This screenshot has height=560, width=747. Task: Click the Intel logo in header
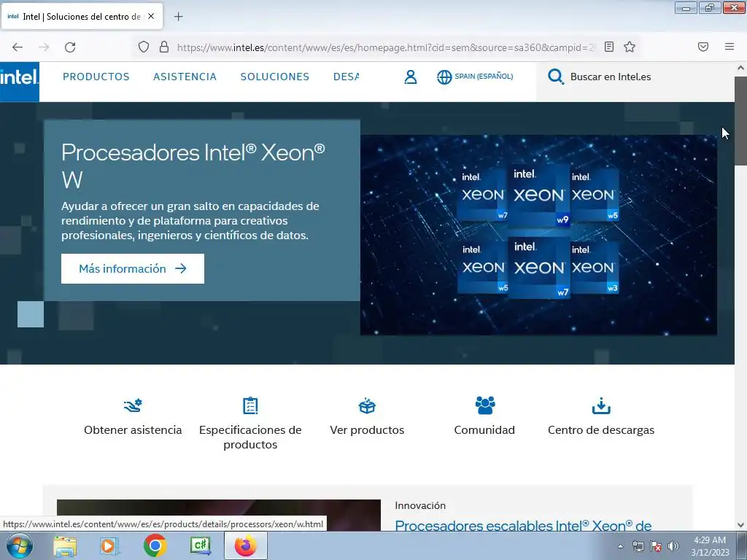click(x=20, y=81)
